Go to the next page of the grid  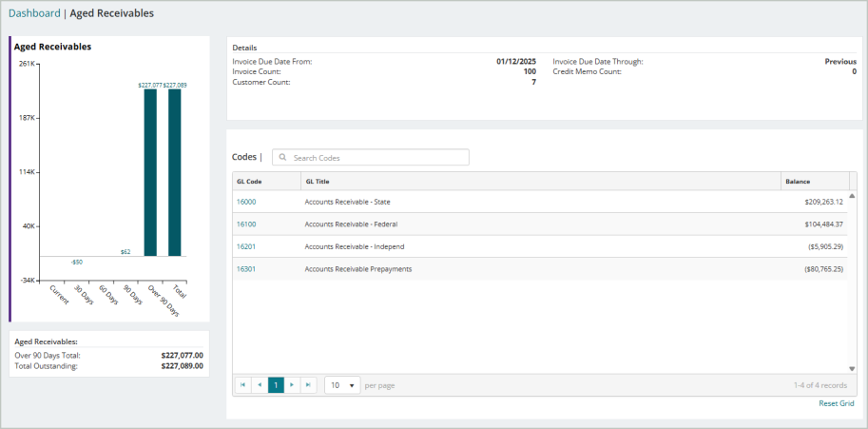(x=292, y=384)
